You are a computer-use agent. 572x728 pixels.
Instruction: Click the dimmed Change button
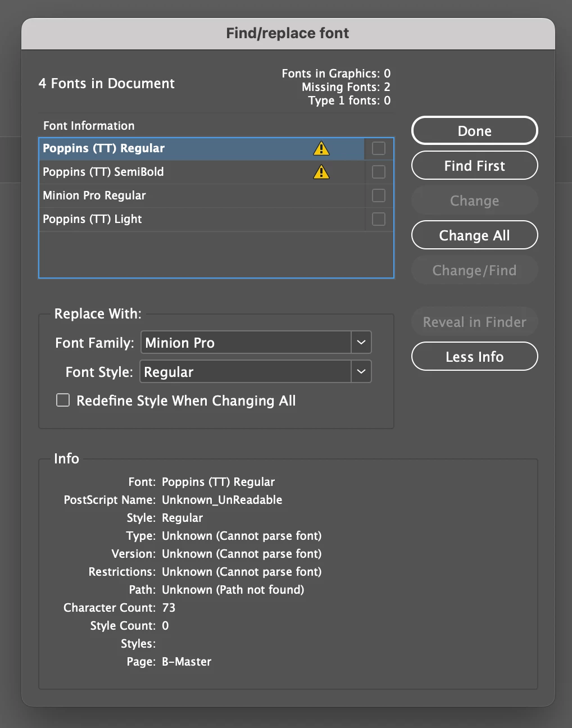click(475, 201)
